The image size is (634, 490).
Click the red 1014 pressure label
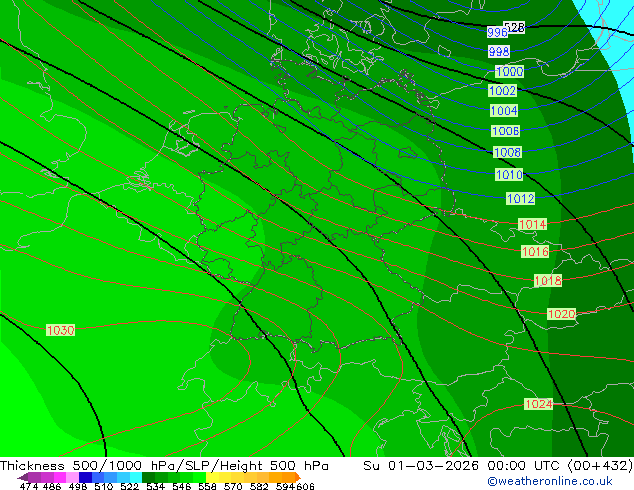533,224
